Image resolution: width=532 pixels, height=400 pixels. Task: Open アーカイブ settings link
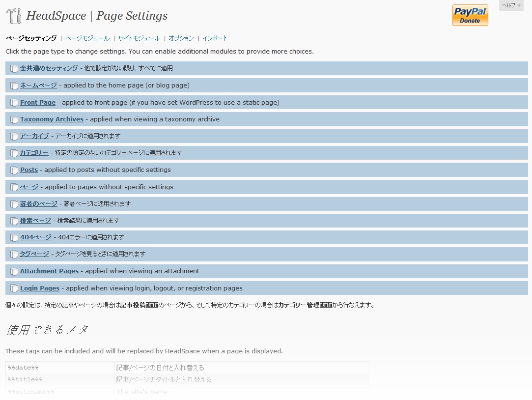pos(34,136)
